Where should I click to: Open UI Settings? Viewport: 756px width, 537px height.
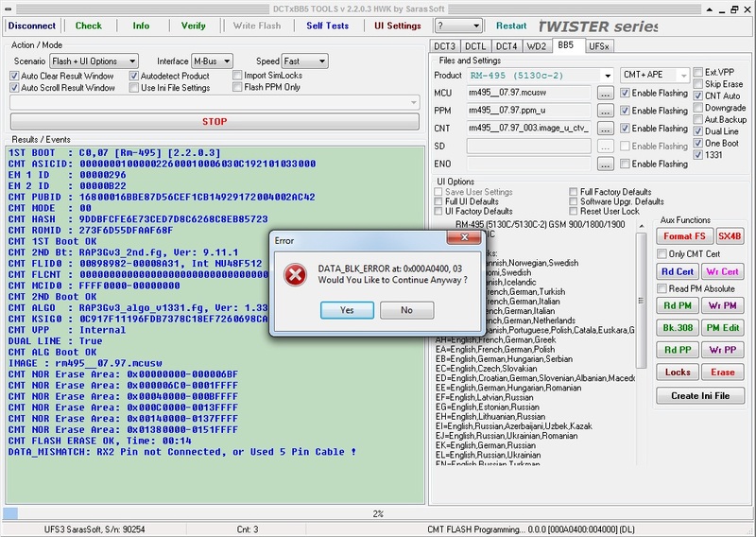(x=398, y=26)
